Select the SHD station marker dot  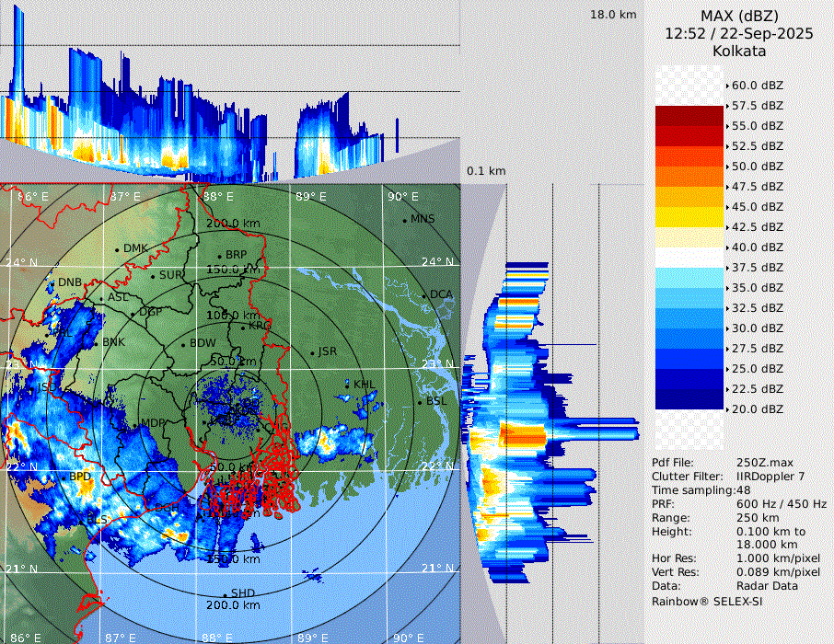click(225, 594)
